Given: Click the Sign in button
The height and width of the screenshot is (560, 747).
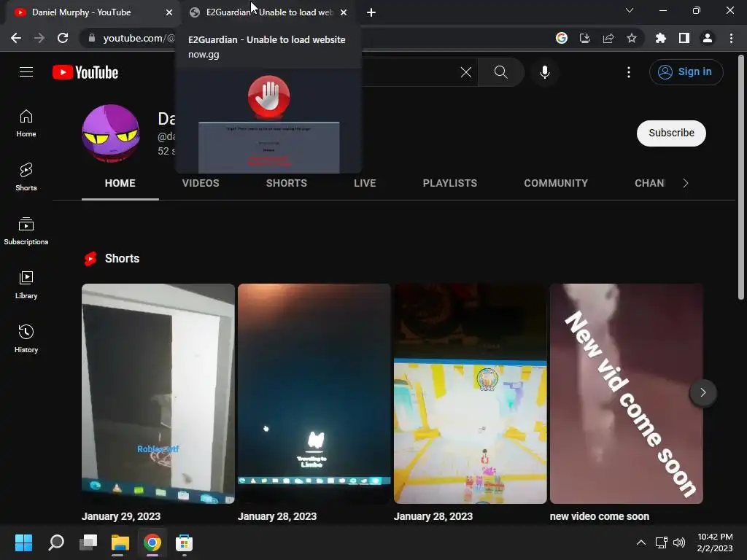Looking at the screenshot, I should [x=686, y=72].
